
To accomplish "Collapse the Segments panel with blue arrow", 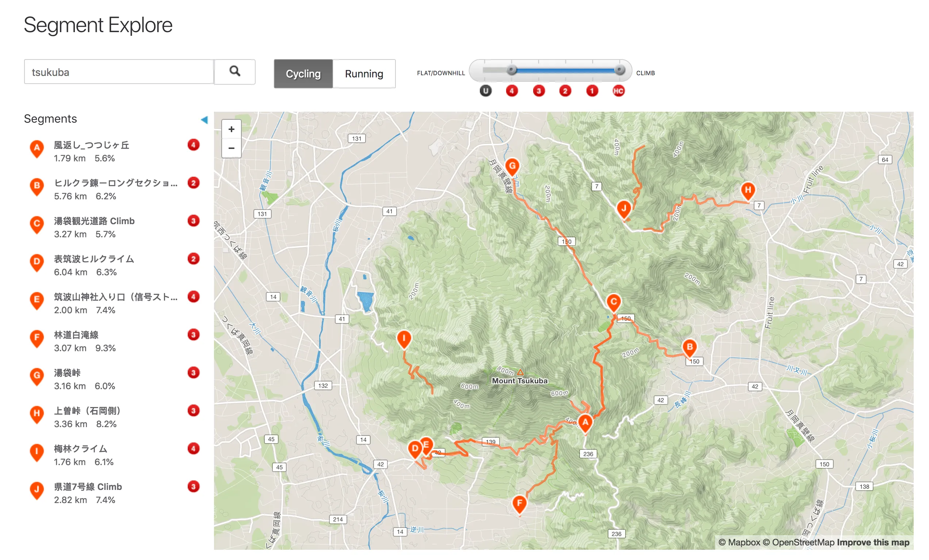I will 204,120.
